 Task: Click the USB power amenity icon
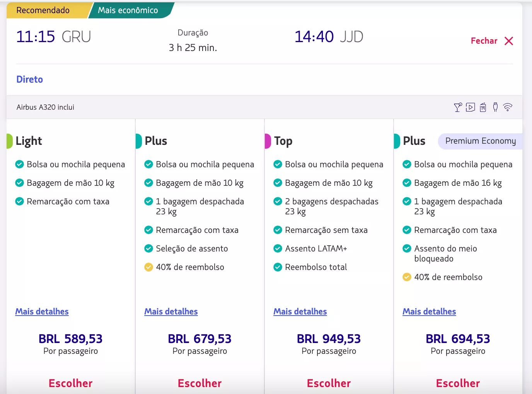(x=495, y=107)
